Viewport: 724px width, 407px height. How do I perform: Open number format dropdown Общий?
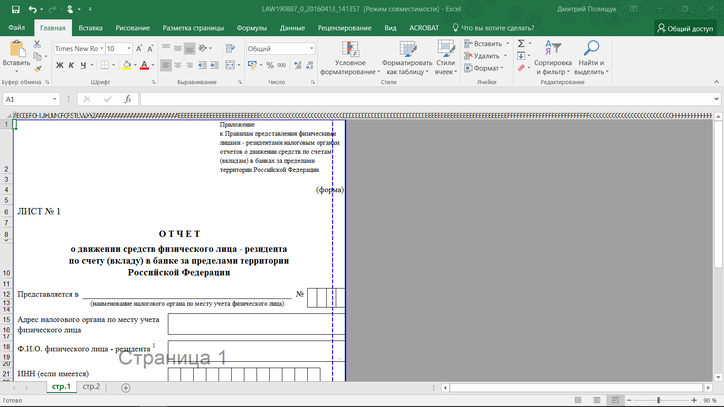312,49
